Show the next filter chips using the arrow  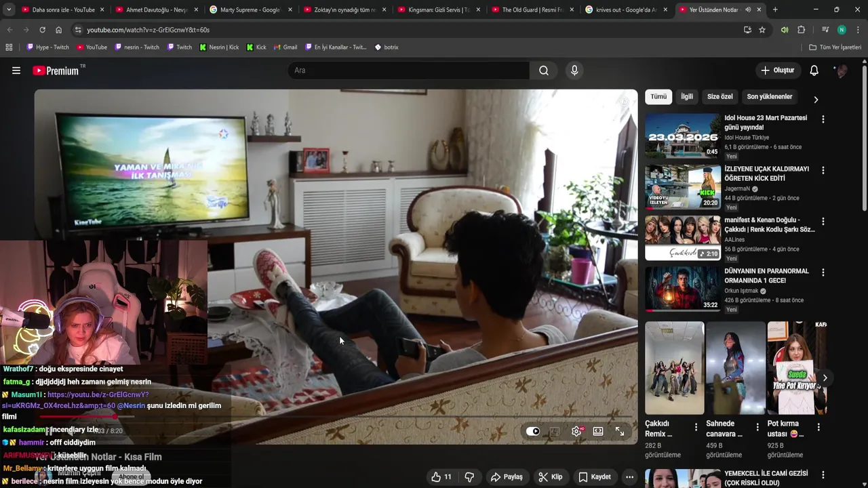pyautogui.click(x=816, y=100)
